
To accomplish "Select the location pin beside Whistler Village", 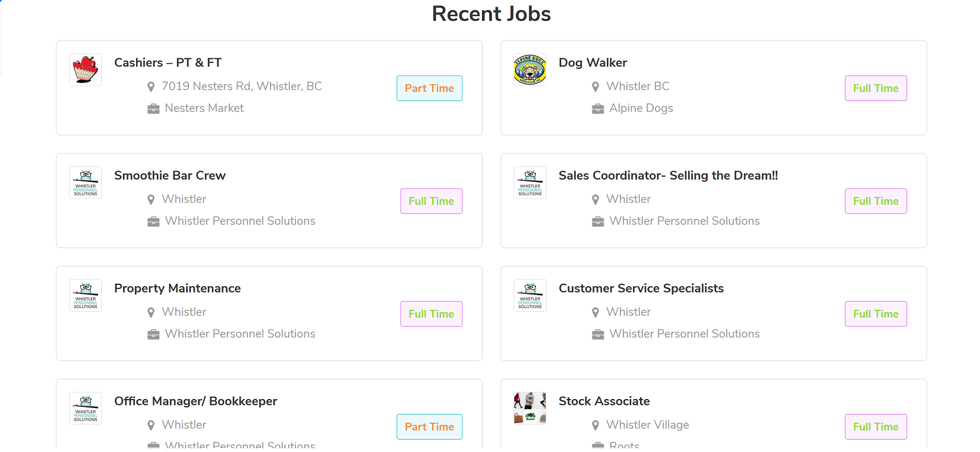I will point(595,425).
